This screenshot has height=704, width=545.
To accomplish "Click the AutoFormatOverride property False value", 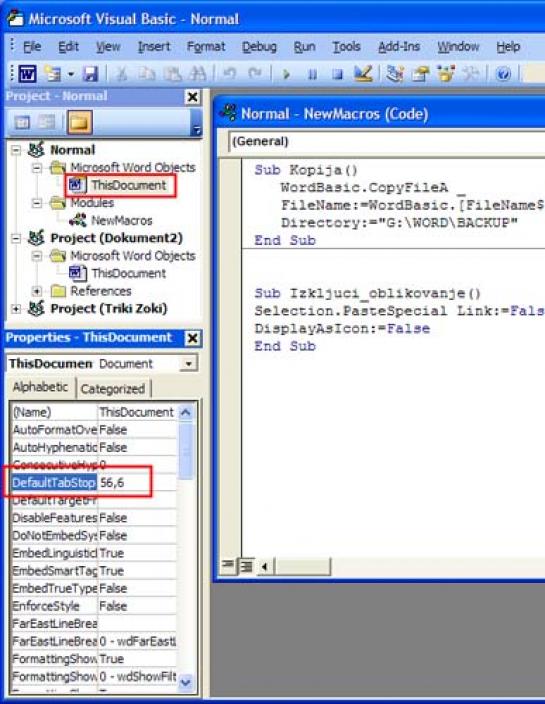I will (x=137, y=430).
